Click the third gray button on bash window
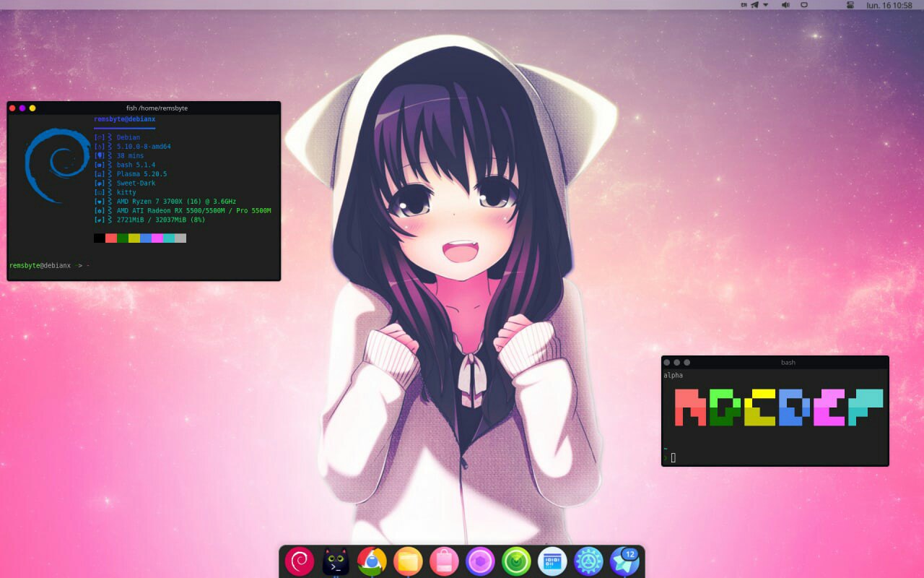 687,362
